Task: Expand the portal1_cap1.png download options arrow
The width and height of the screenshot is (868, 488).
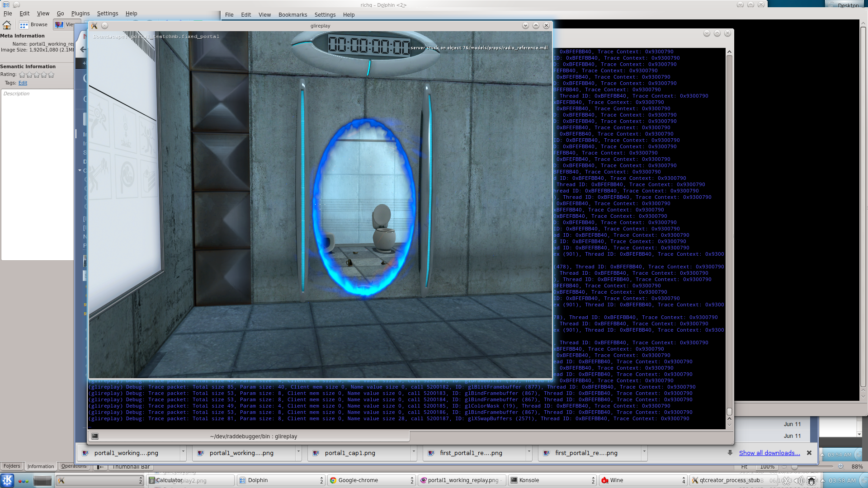Action: coord(413,452)
